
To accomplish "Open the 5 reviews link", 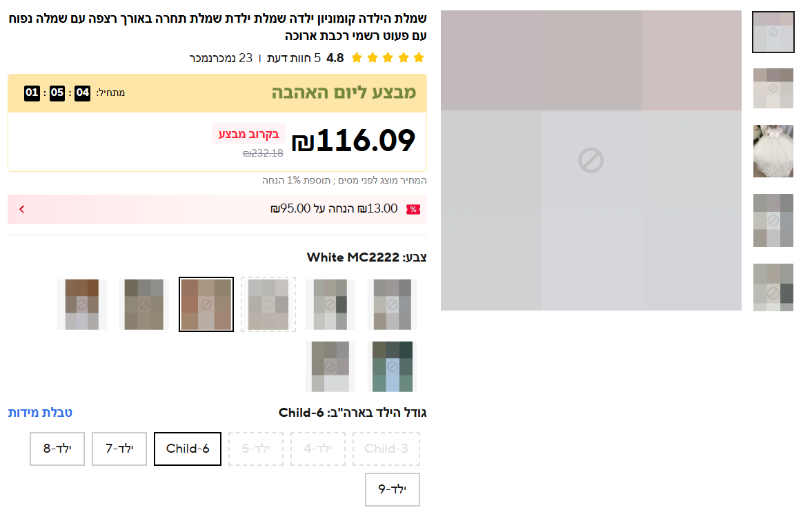I will [x=294, y=58].
